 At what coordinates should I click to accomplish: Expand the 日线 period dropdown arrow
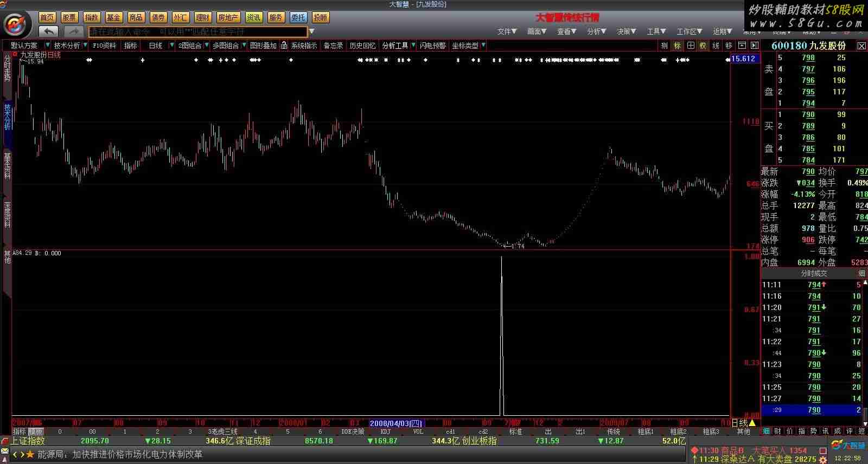(172, 46)
